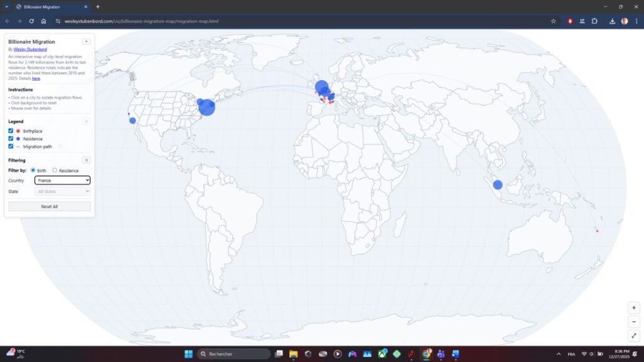Collapse the Billionaire Migration panel arrow
The image size is (644, 362).
[x=86, y=41]
